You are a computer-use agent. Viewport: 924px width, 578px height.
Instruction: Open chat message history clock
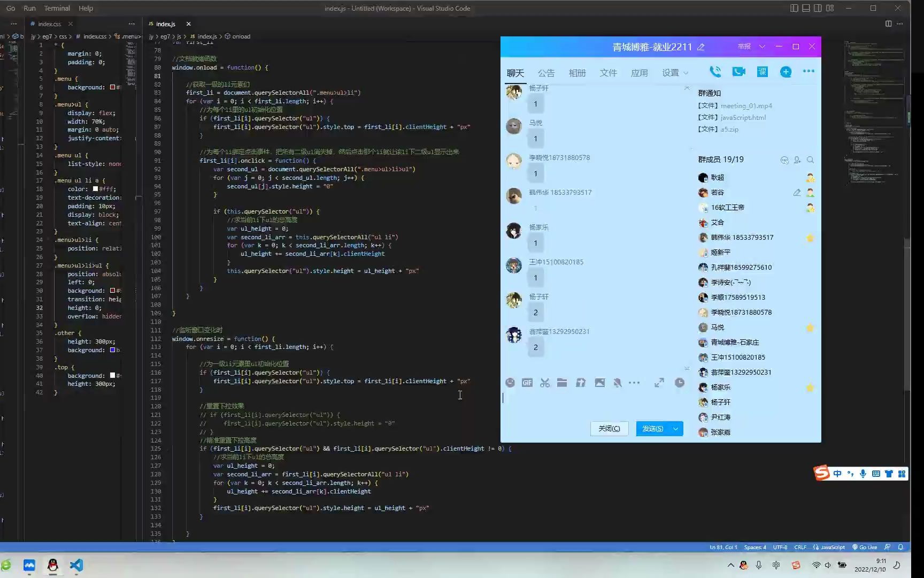680,383
